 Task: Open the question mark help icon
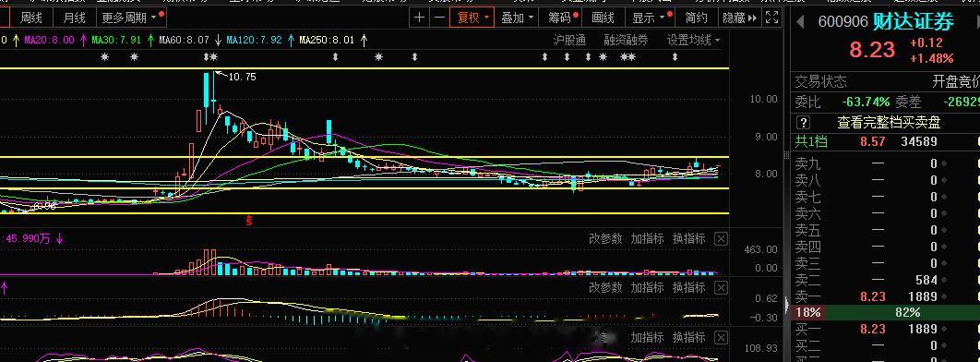click(x=804, y=123)
